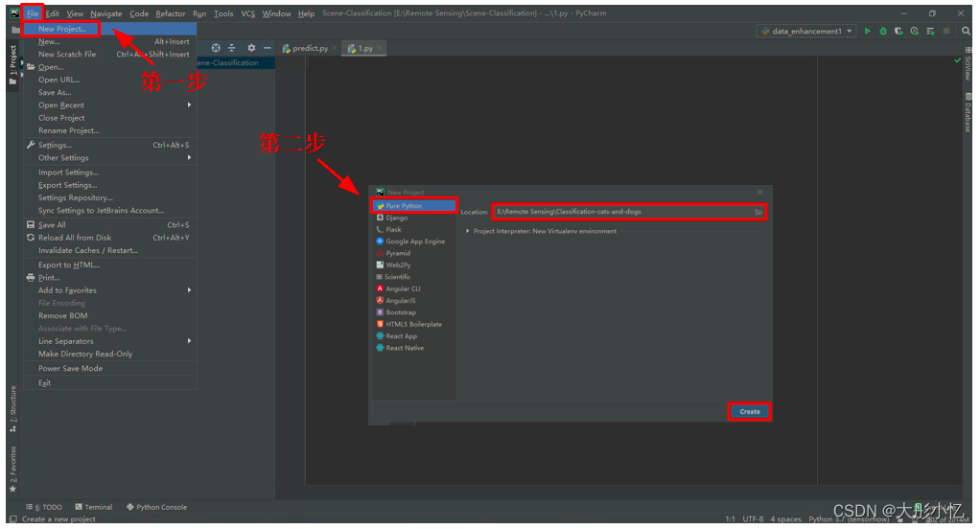
Task: Open the Refactor menu in menu bar
Action: tap(171, 13)
